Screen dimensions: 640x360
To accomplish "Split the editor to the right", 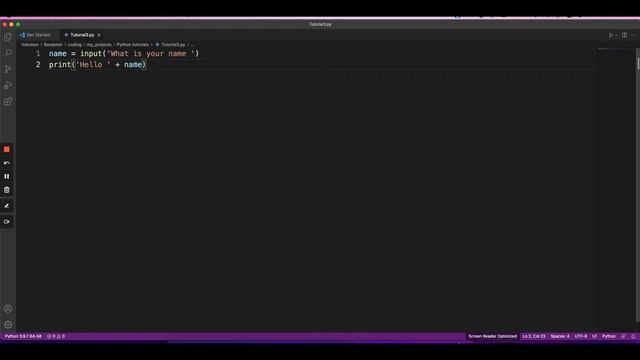I will click(x=624, y=35).
